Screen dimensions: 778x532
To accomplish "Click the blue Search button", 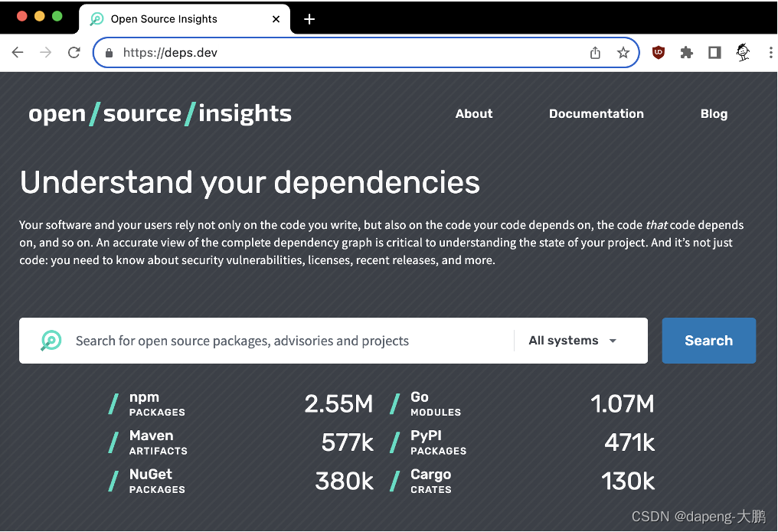I will 708,341.
